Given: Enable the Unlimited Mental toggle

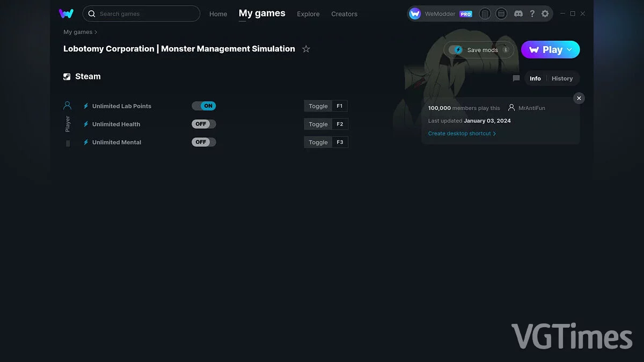Looking at the screenshot, I should [x=204, y=143].
